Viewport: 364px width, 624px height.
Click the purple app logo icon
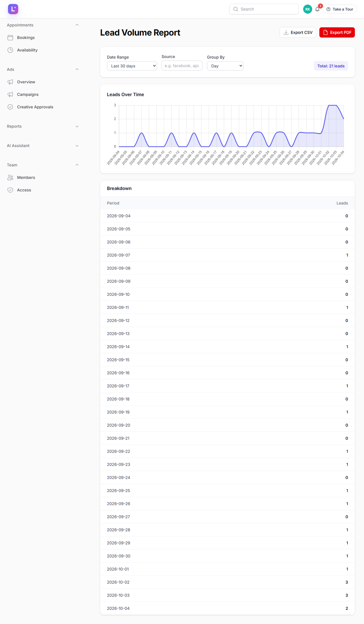(13, 9)
